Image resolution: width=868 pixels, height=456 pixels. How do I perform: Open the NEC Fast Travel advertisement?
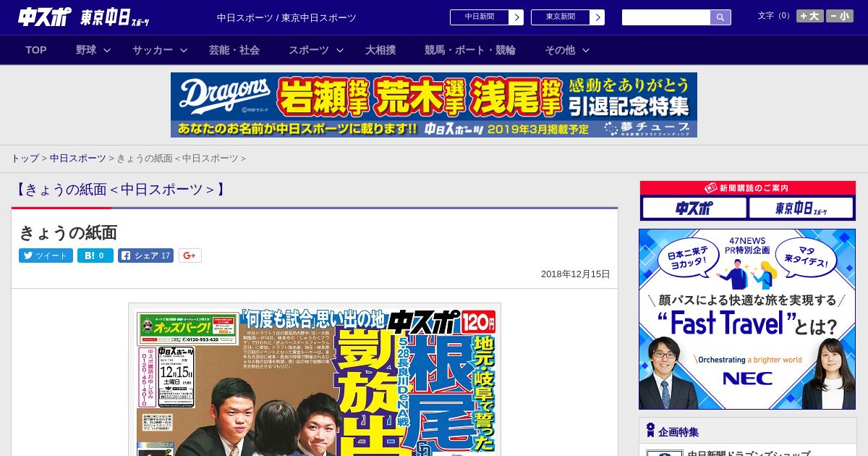pos(747,319)
